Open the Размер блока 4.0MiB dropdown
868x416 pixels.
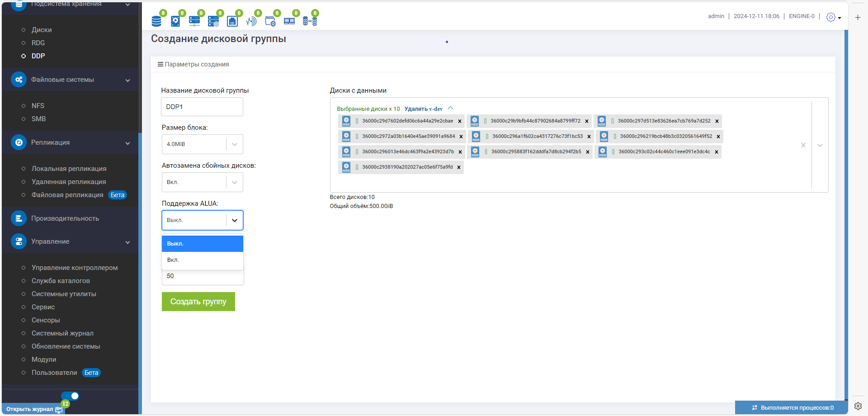coord(202,144)
